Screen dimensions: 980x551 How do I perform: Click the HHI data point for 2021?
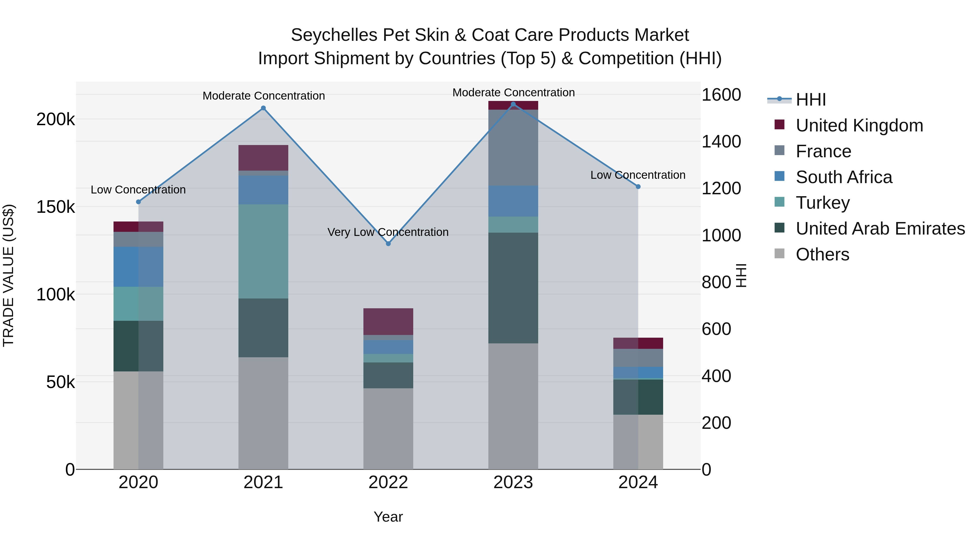[x=263, y=108]
